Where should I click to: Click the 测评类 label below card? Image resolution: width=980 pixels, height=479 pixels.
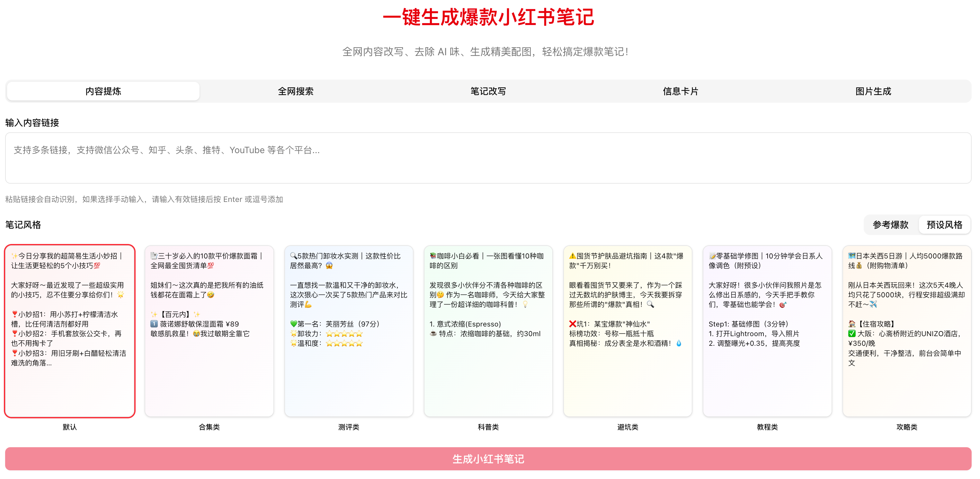point(349,427)
